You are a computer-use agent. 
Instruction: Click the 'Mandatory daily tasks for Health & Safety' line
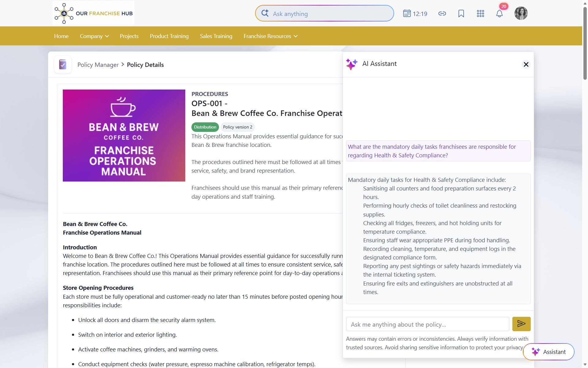coord(427,180)
